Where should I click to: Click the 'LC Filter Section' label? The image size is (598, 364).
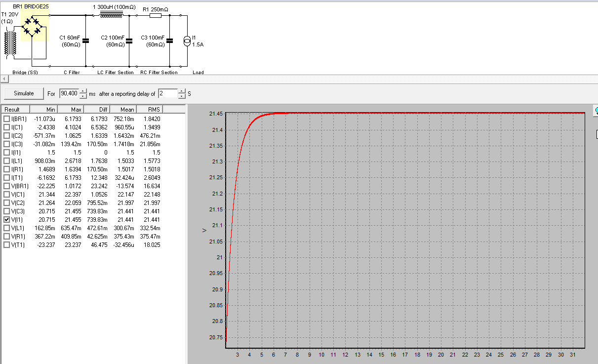point(115,72)
